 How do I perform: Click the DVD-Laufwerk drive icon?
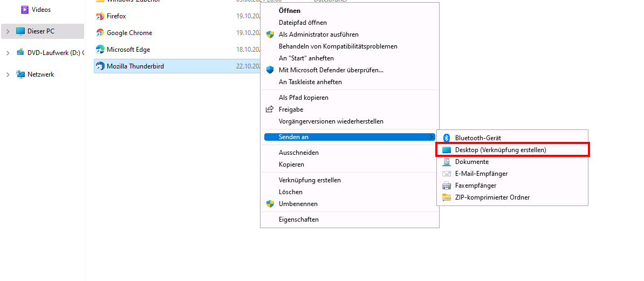pos(20,52)
